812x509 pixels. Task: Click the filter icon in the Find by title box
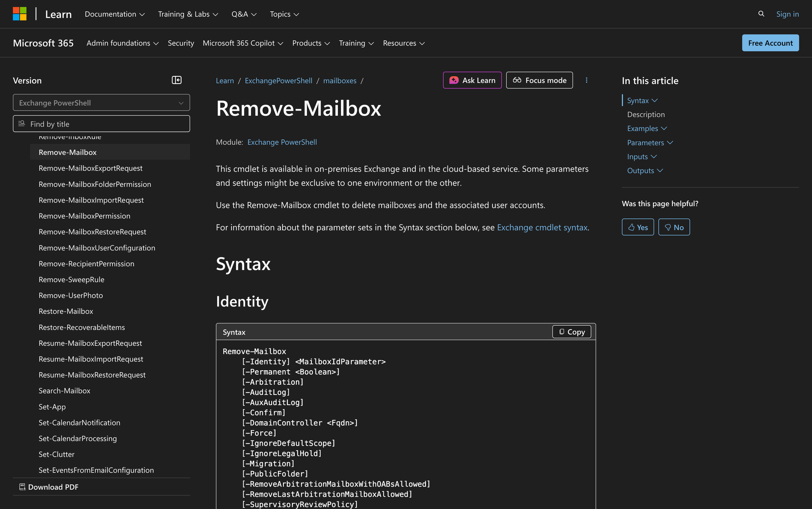[x=22, y=123]
